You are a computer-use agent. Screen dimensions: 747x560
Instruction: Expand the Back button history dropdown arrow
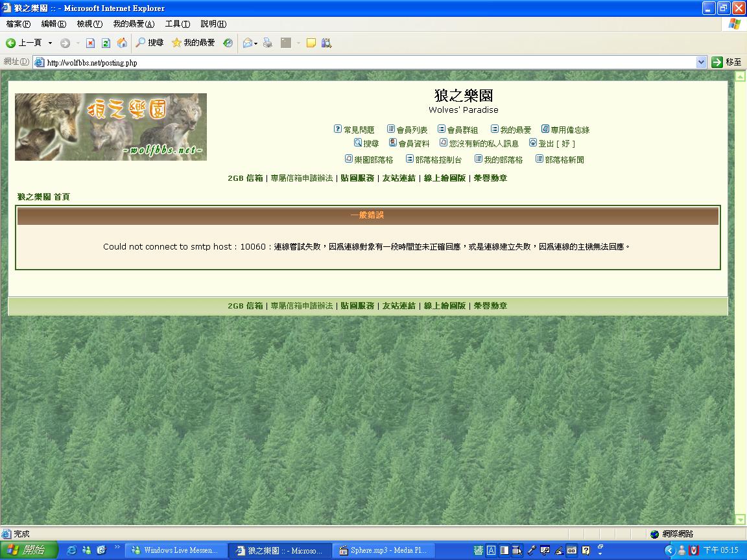pyautogui.click(x=51, y=43)
